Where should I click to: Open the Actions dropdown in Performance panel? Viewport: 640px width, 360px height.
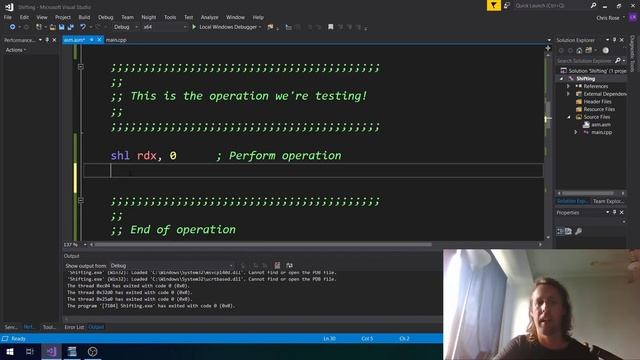16,50
